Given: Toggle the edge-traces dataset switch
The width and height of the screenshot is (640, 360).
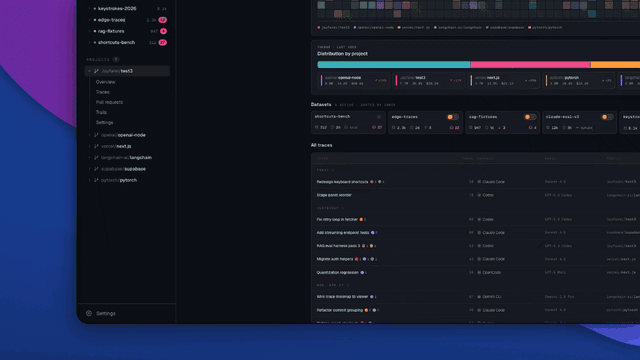Looking at the screenshot, I should [453, 117].
